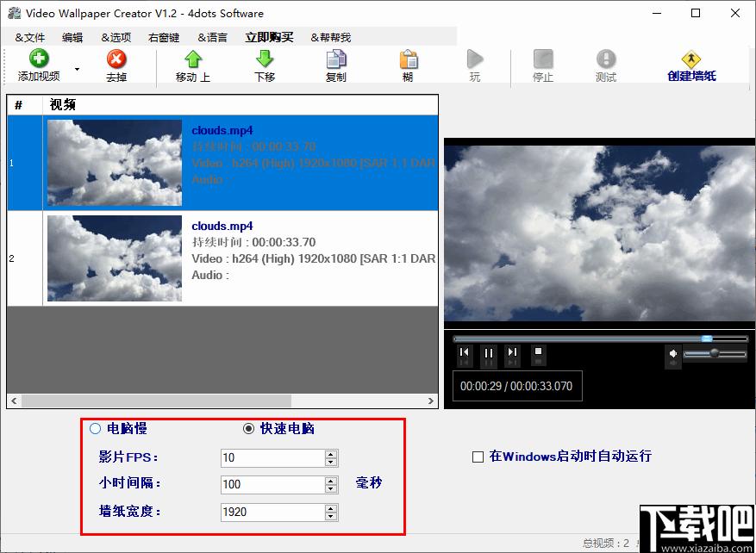Click the Paste (糊) clipboard icon

pos(408,59)
